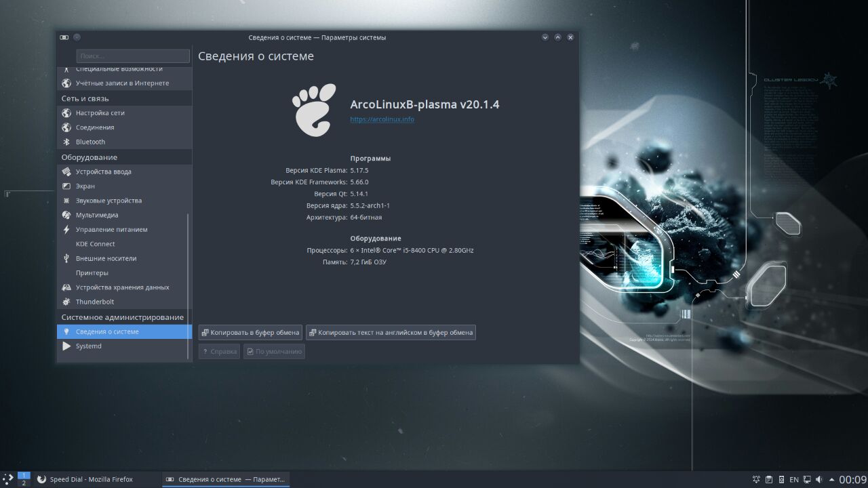Screen dimensions: 868x488
Task: Click the distribution foot logo image
Action: [x=314, y=109]
